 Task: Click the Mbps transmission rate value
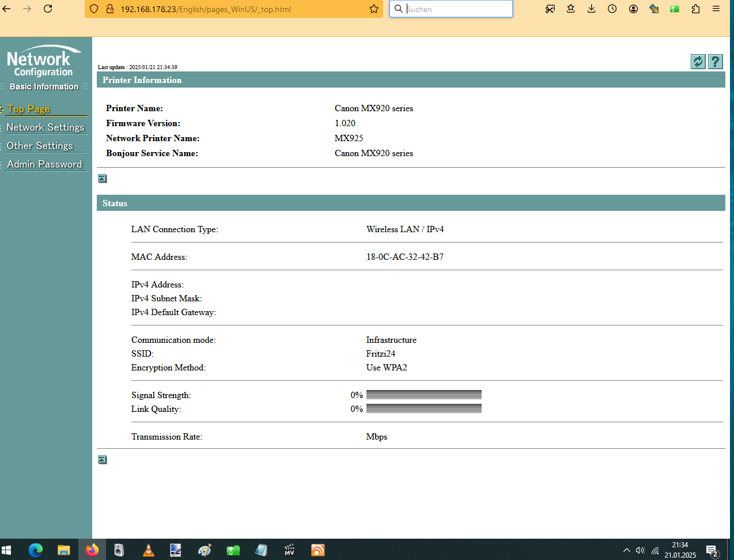coord(377,437)
